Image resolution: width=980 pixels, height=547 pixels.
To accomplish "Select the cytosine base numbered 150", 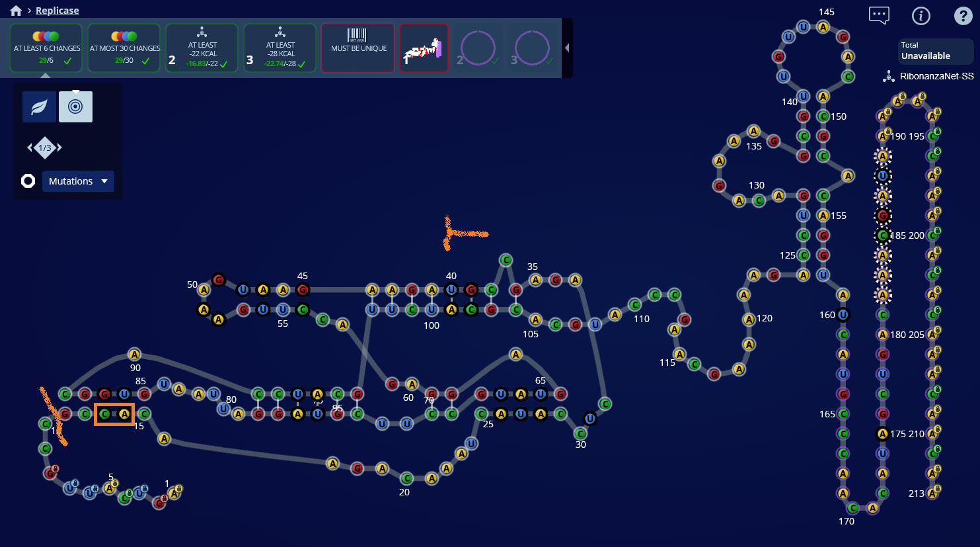I will pos(823,116).
